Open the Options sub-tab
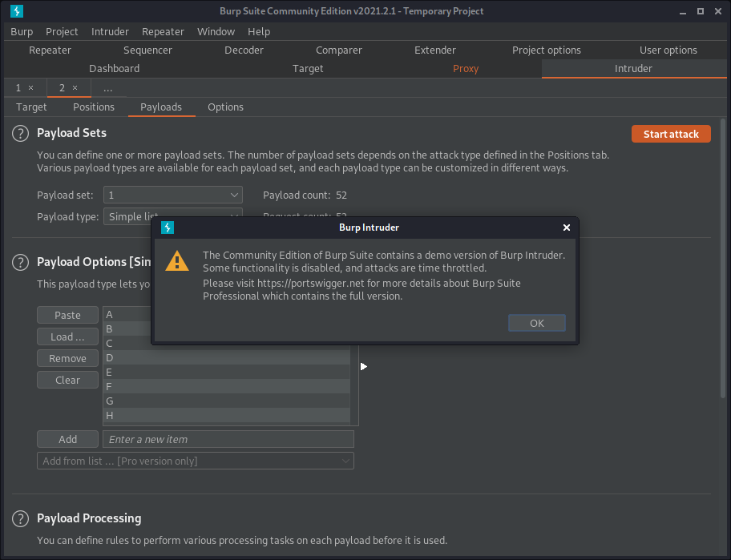The width and height of the screenshot is (731, 560). pyautogui.click(x=226, y=107)
